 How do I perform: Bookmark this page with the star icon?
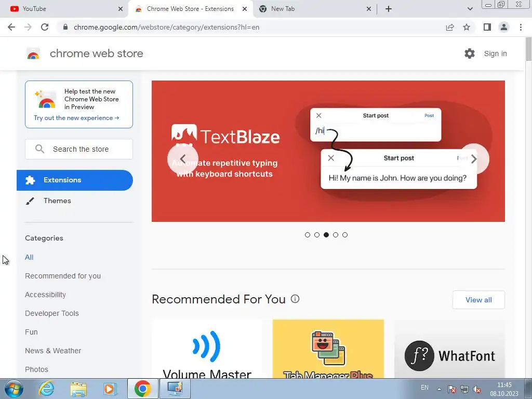pyautogui.click(x=467, y=27)
